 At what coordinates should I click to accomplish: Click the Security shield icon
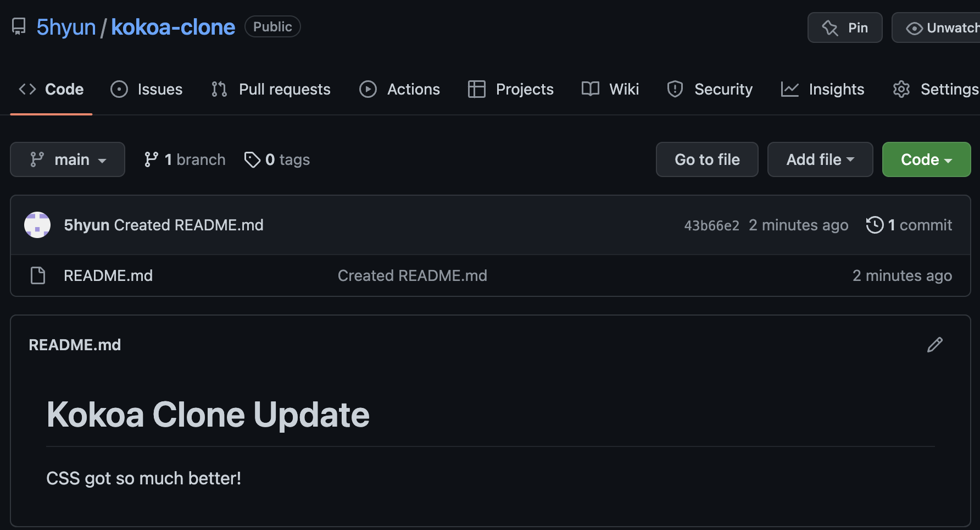(675, 89)
